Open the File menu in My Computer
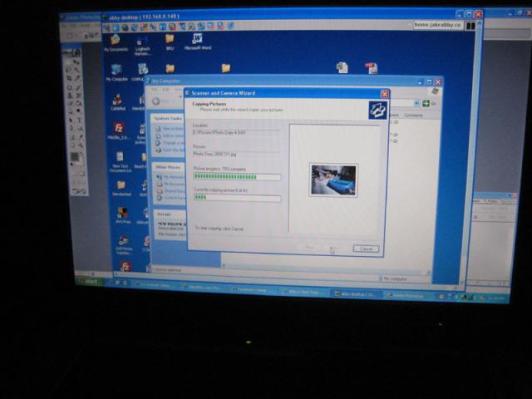The width and height of the screenshot is (532, 399). coord(155,90)
